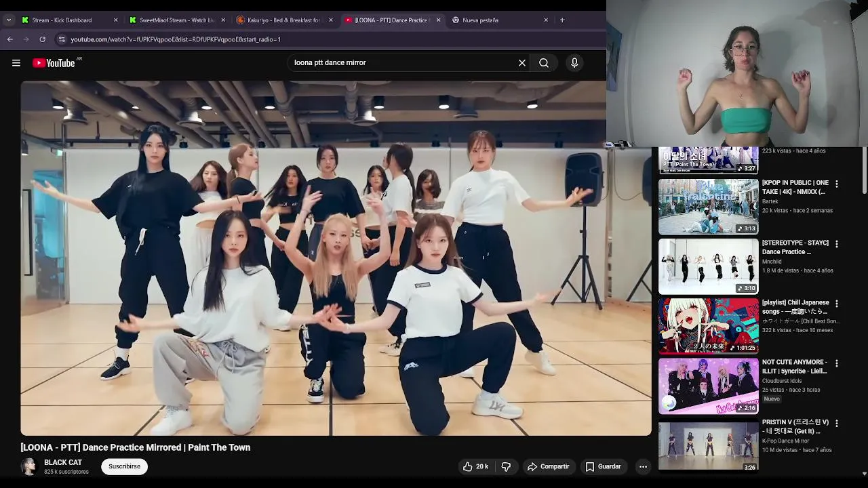Open options menu for the ILLIT video
Viewport: 868px width, 488px height.
837,363
